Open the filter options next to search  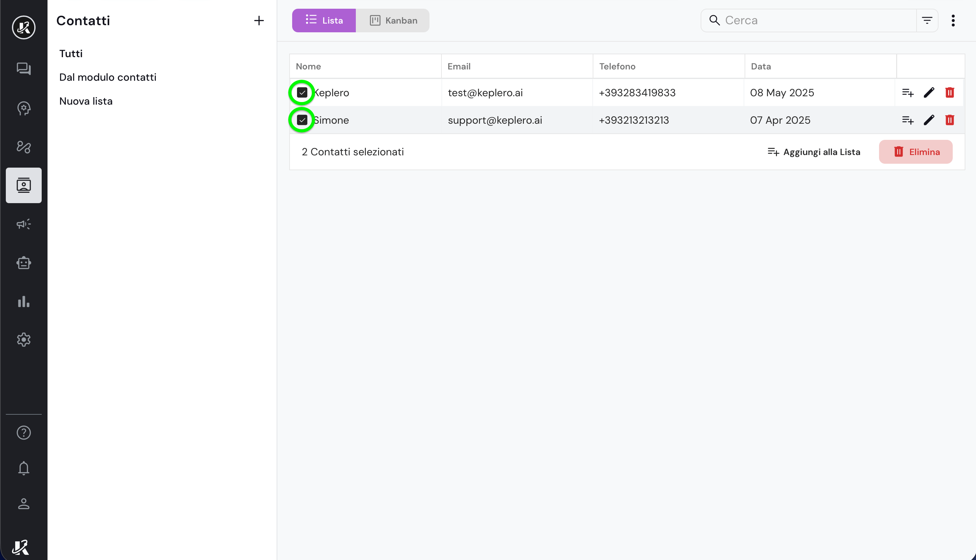coord(927,20)
